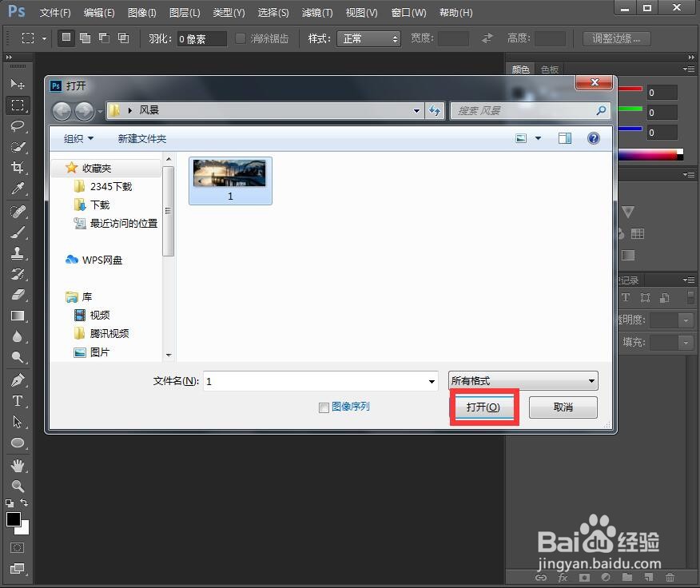Select the Path Selection tool

tap(18, 422)
